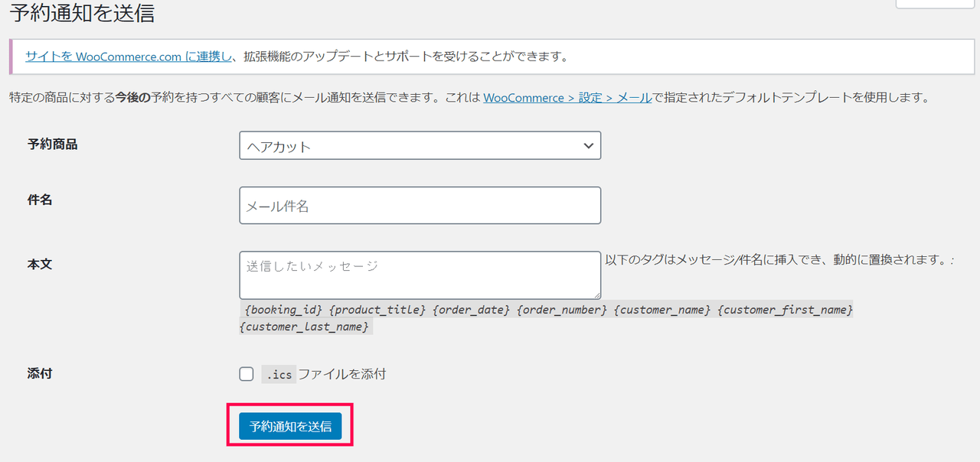Select the {customer_last_name} tag

pos(305,327)
